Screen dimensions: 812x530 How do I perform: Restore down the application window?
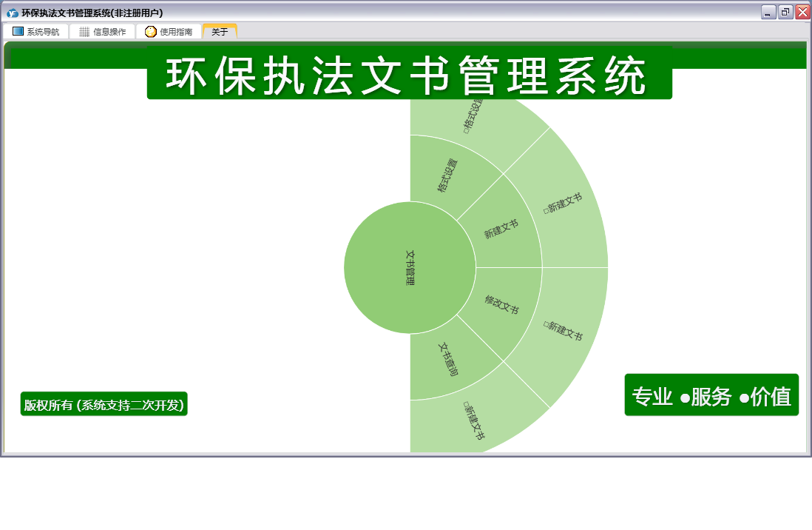785,13
